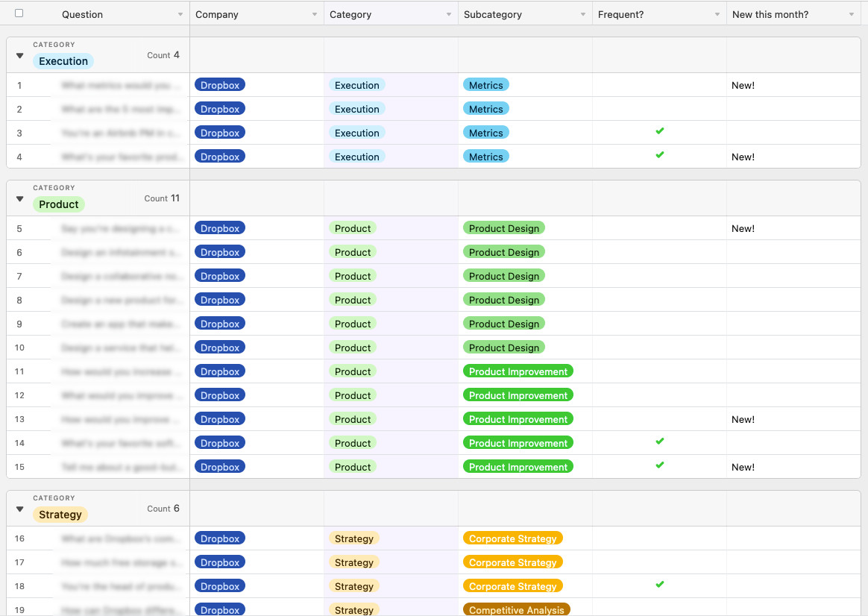Collapse the Execution category group
Image resolution: width=868 pixels, height=616 pixels.
[20, 55]
